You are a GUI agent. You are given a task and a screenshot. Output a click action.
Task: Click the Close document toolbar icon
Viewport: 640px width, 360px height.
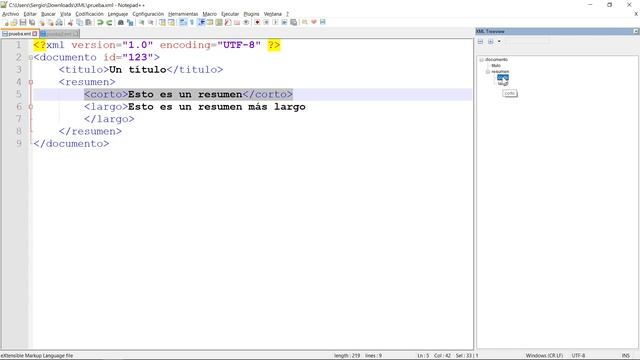point(42,22)
